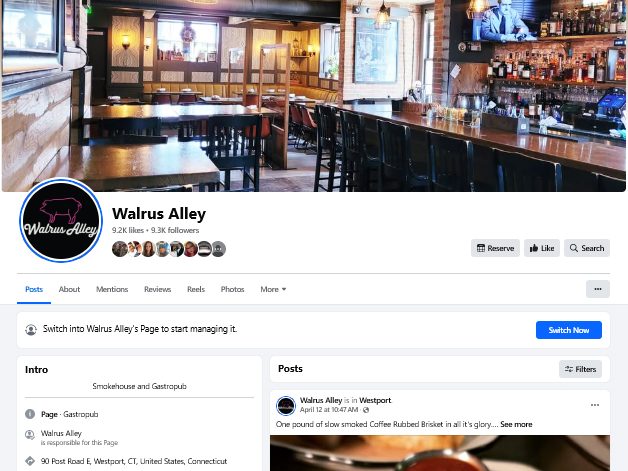Search within the Walrus Alley page
The image size is (628, 471).
(x=587, y=248)
